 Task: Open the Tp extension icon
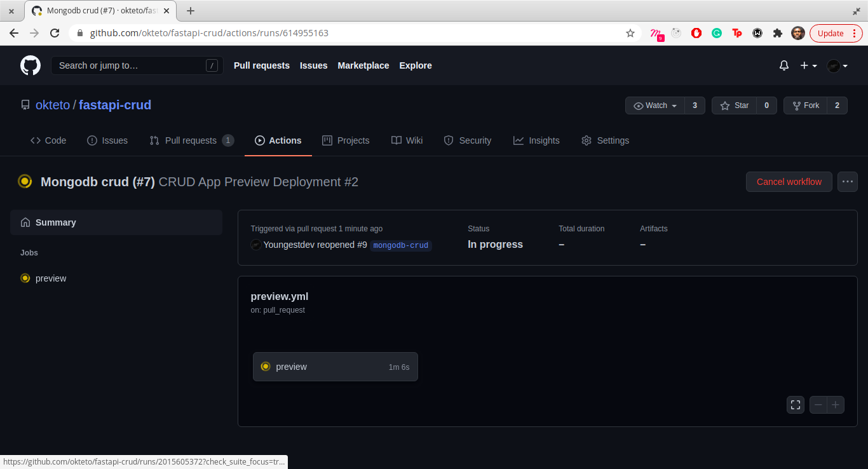[737, 33]
